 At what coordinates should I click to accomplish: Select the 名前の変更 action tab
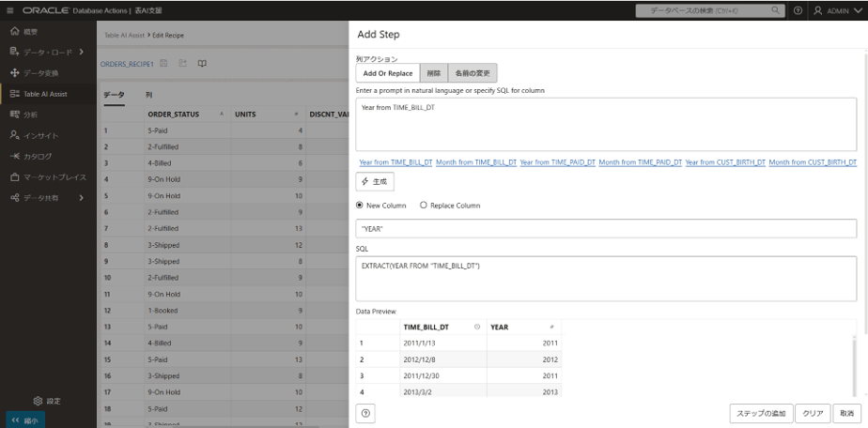pos(472,72)
